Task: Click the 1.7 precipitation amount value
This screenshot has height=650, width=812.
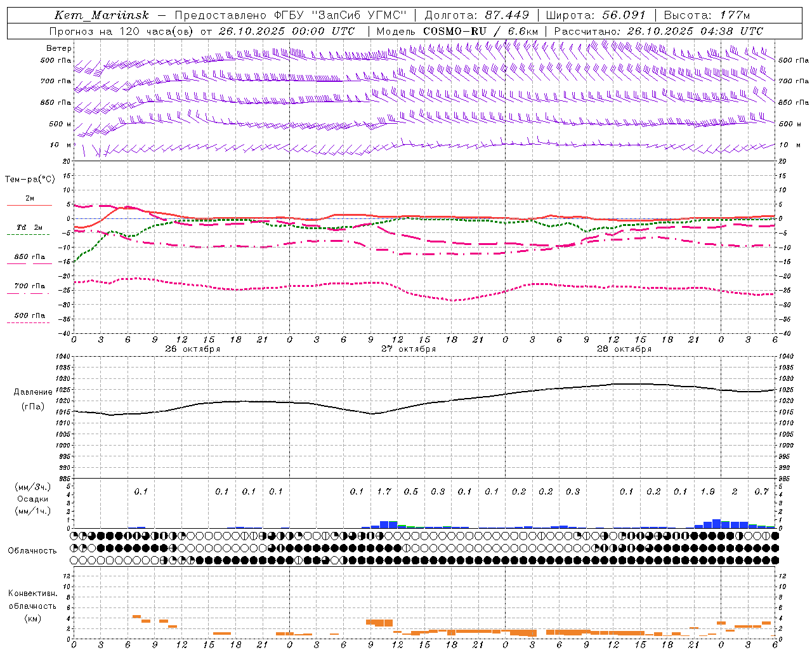Action: [x=384, y=491]
